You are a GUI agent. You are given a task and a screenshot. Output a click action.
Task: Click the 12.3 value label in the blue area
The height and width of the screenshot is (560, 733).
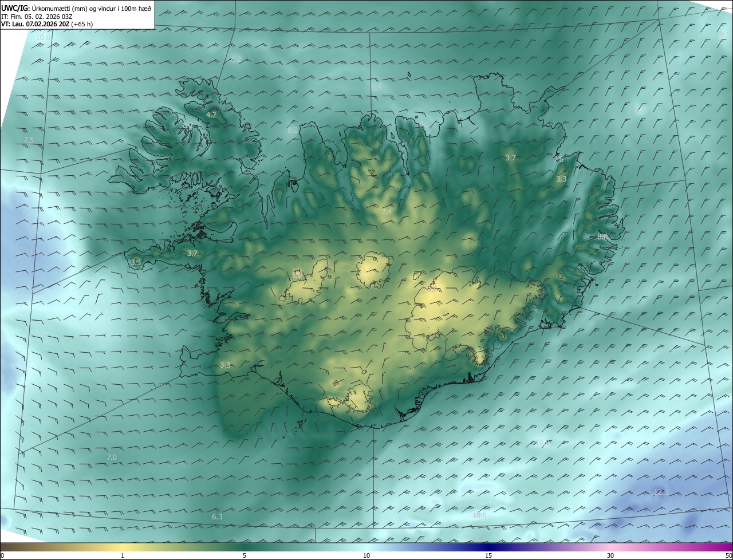click(x=661, y=492)
